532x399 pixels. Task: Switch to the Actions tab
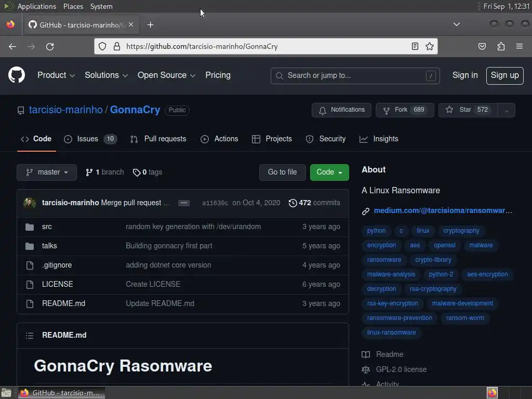tap(220, 139)
